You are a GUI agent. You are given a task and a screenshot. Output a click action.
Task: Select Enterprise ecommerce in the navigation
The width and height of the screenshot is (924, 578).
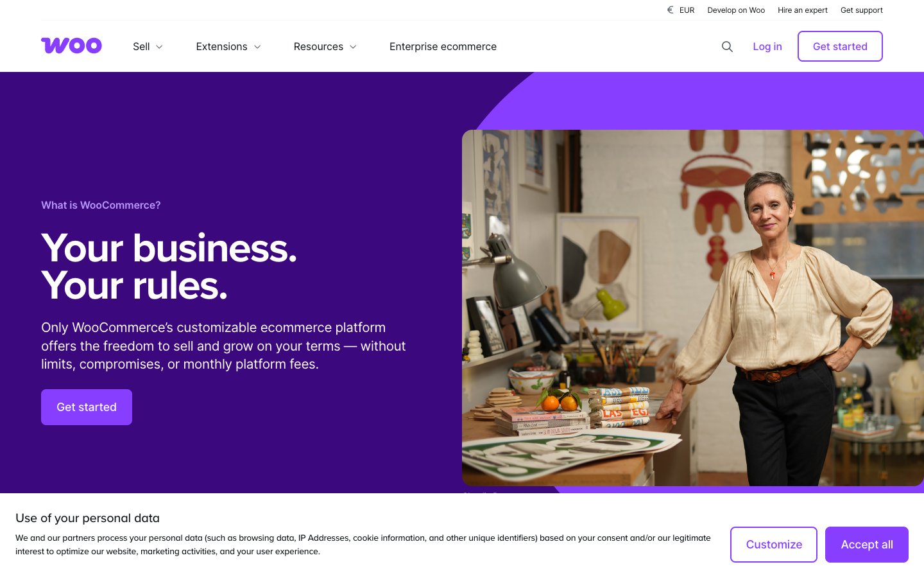(x=443, y=46)
